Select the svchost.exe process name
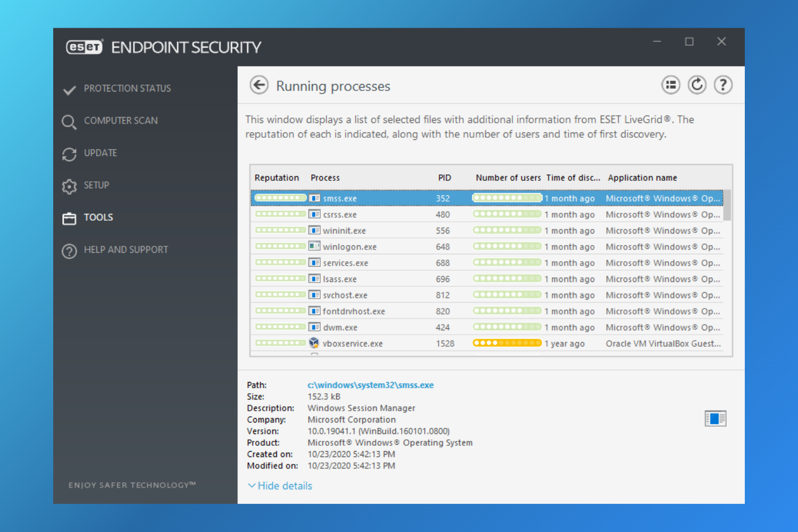 [345, 295]
